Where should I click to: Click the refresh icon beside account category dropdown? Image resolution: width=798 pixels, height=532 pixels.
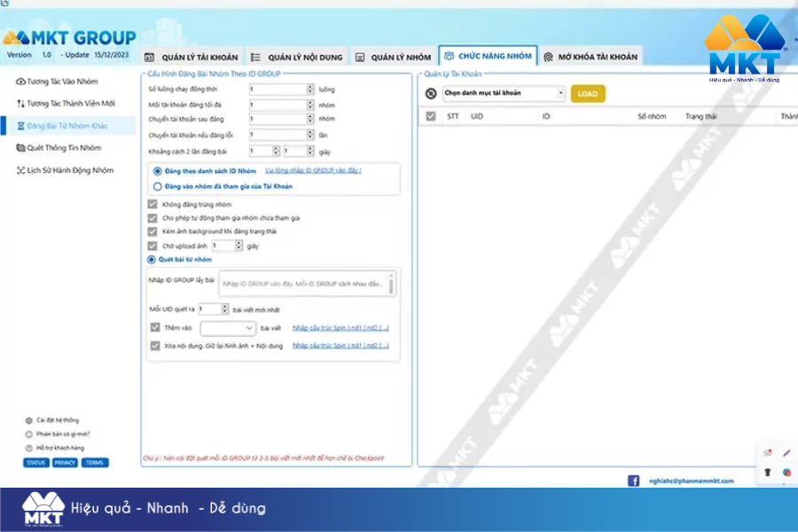point(431,93)
